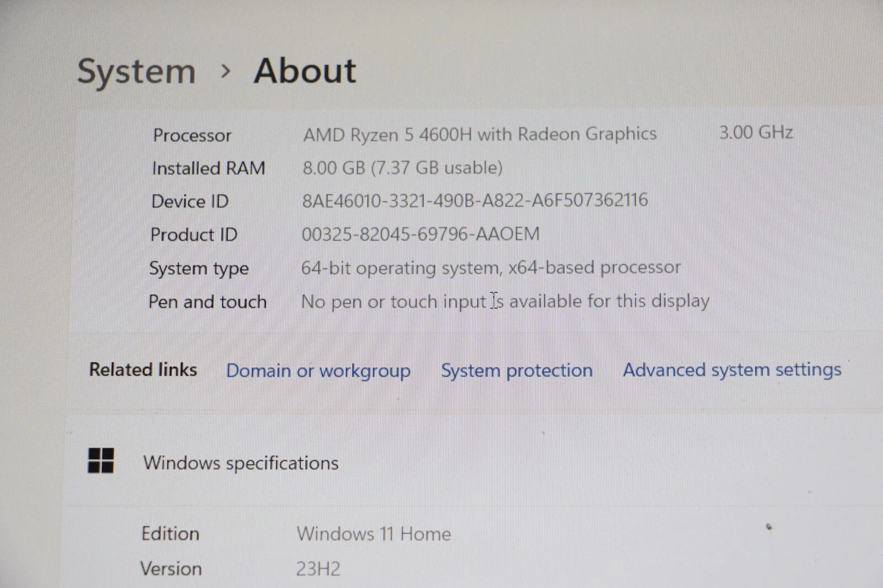This screenshot has height=588, width=883.
Task: Collapse the Windows specifications section
Action: pyautogui.click(x=241, y=463)
